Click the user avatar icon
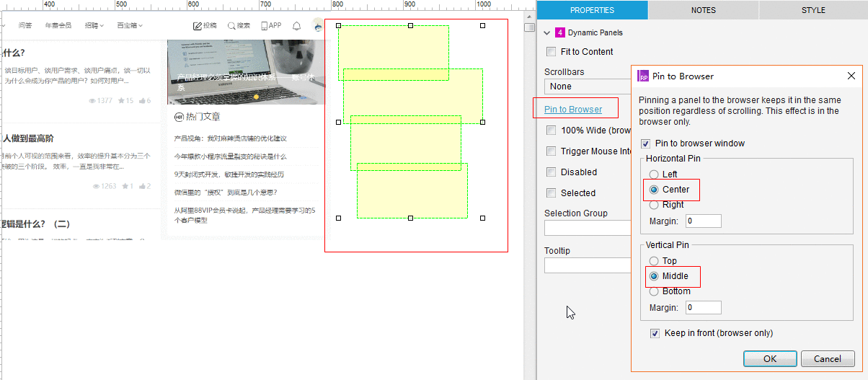The width and height of the screenshot is (868, 380). click(318, 26)
